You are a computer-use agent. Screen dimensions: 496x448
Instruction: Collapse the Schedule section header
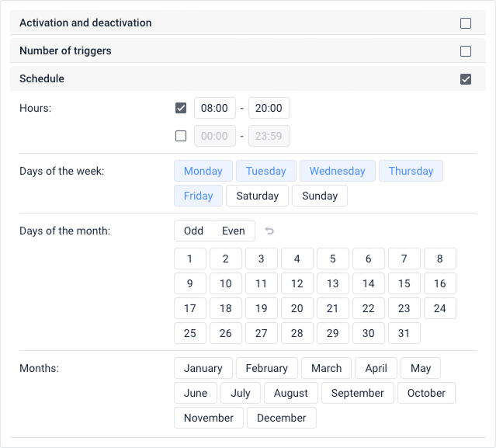42,79
